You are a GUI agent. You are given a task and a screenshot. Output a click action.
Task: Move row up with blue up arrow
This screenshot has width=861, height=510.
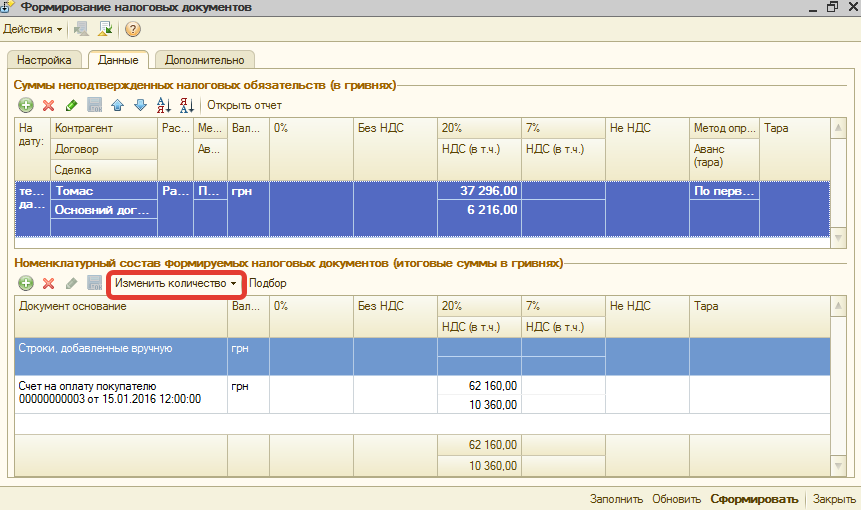[118, 105]
